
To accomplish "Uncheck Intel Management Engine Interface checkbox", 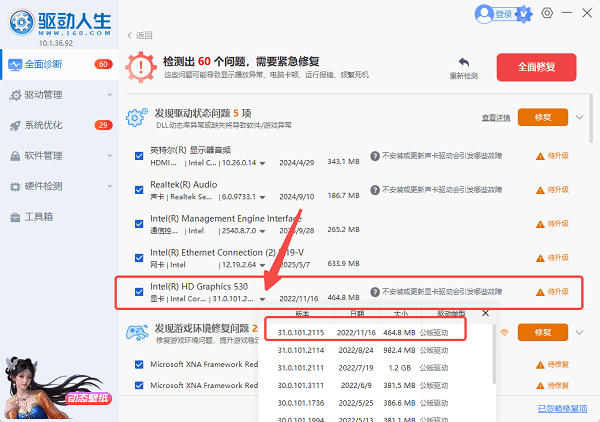I will point(139,224).
